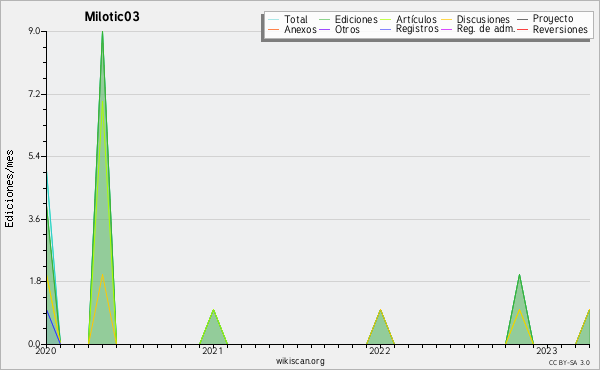Click the 2022 x-axis label
Viewport: 600px width, 370px height.
pos(380,351)
